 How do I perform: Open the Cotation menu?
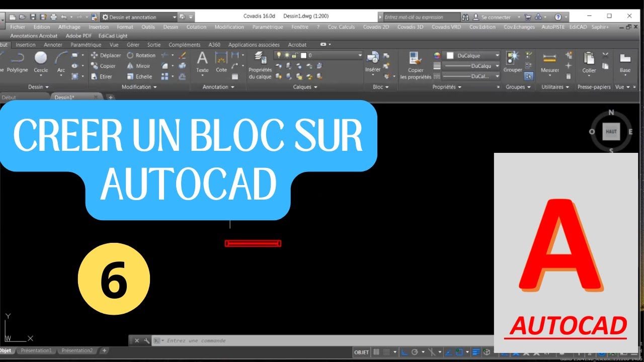pyautogui.click(x=196, y=27)
